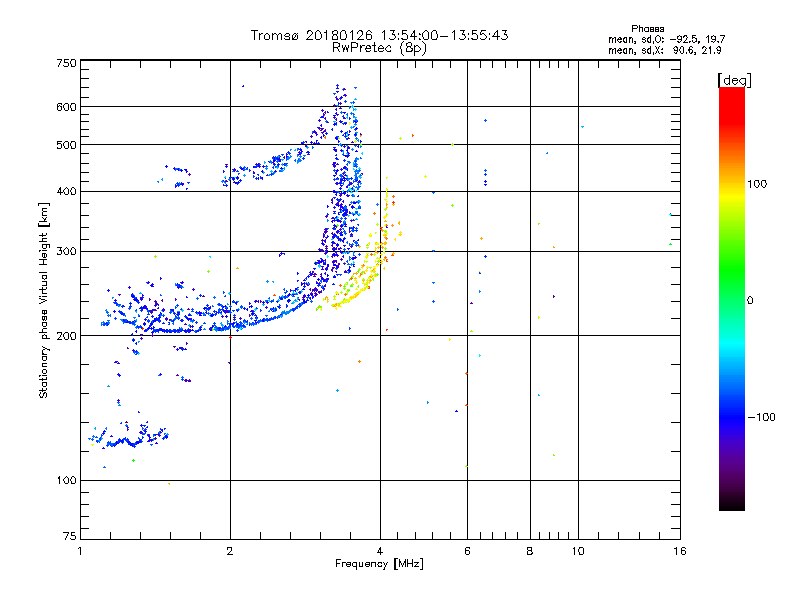The image size is (800, 600).
Task: Click the x-axis tick value "8"
Action: point(530,551)
